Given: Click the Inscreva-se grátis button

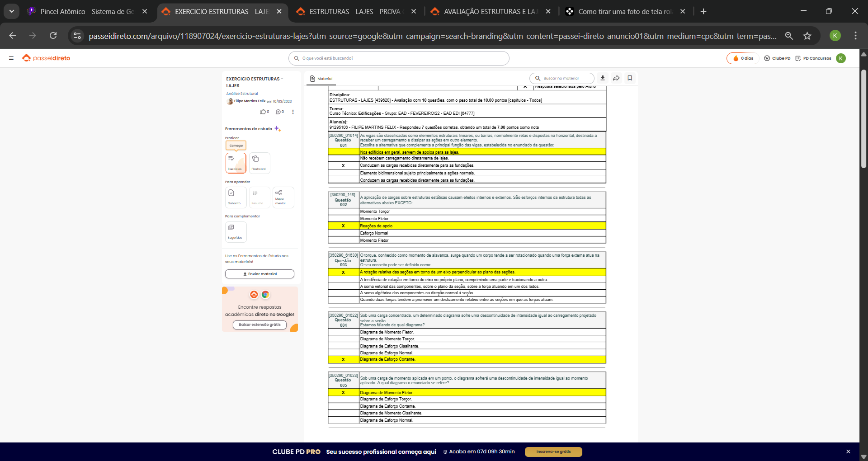Looking at the screenshot, I should [x=553, y=452].
